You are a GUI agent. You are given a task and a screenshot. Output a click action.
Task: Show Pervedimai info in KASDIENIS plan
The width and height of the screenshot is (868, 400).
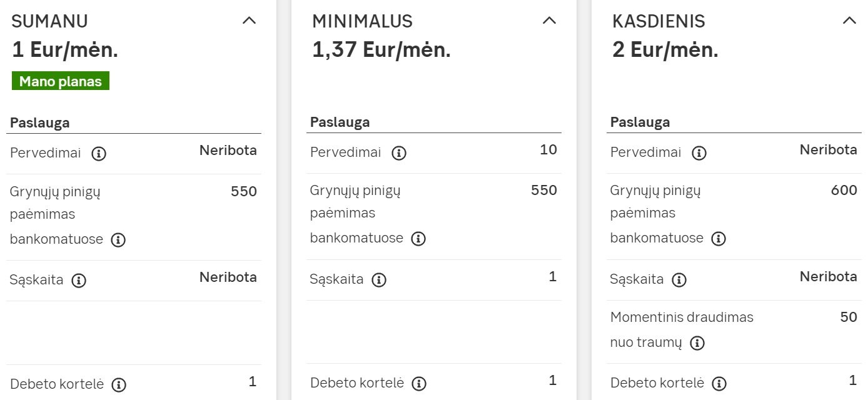(x=699, y=153)
